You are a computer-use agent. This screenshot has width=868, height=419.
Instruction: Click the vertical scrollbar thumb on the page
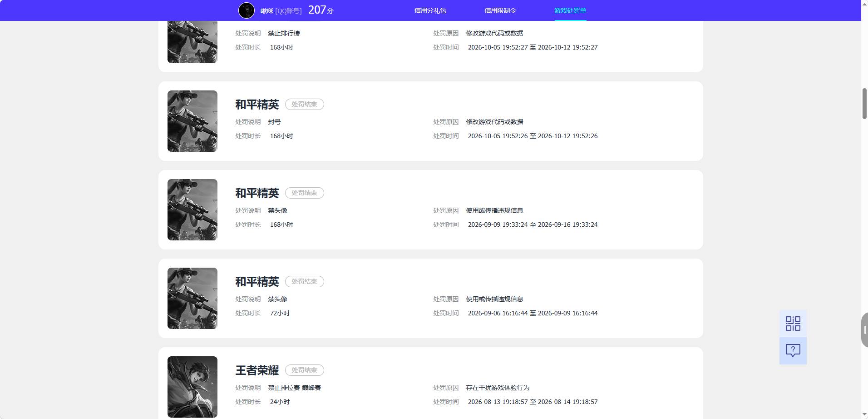(x=864, y=104)
